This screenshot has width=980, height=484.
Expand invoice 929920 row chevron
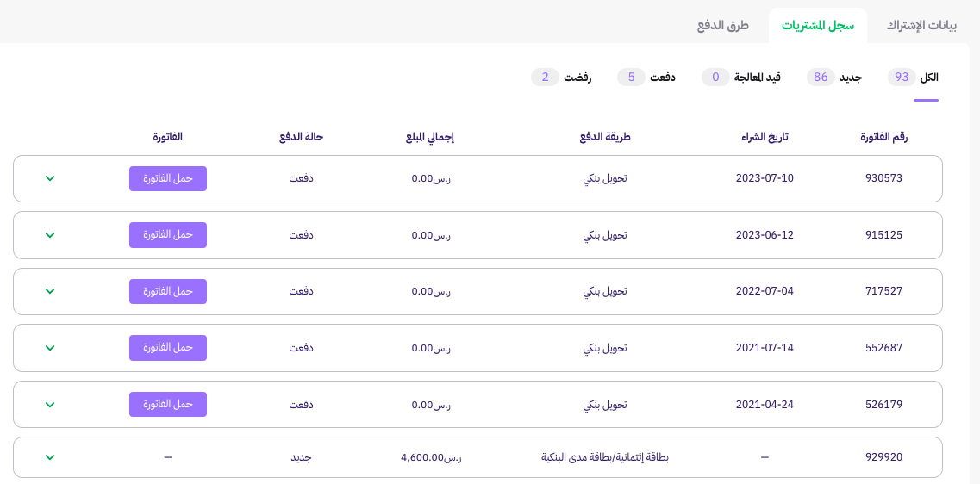tap(51, 458)
